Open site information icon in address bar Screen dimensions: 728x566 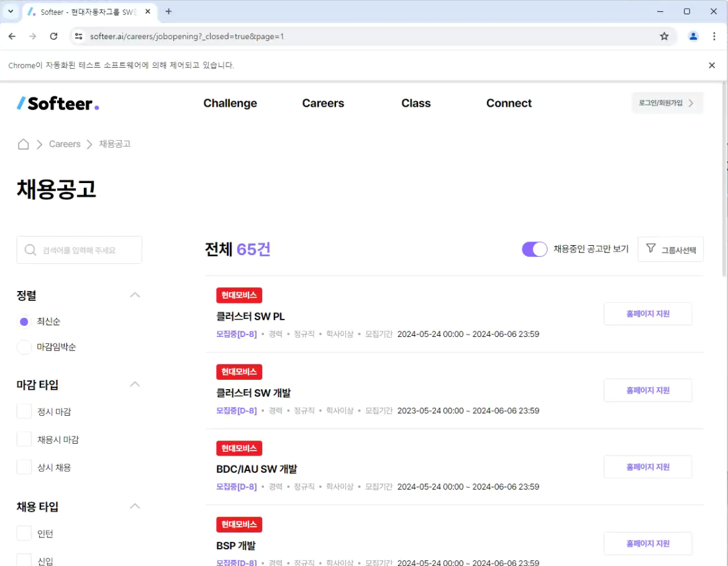click(78, 36)
